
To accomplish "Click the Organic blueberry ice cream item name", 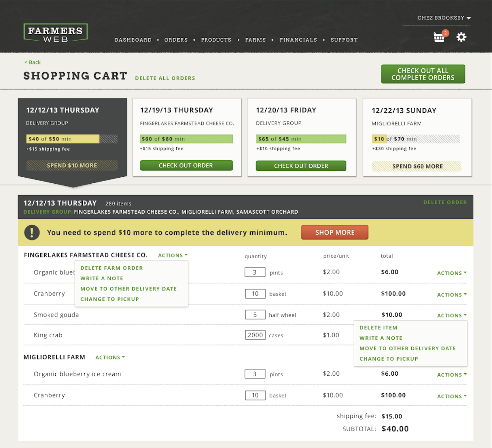I will pyautogui.click(x=77, y=374).
